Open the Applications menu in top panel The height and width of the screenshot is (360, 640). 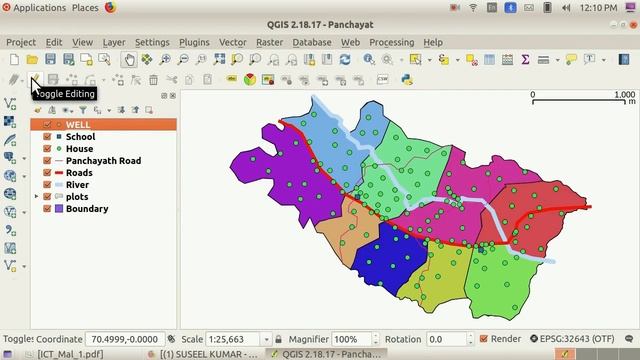[34, 8]
